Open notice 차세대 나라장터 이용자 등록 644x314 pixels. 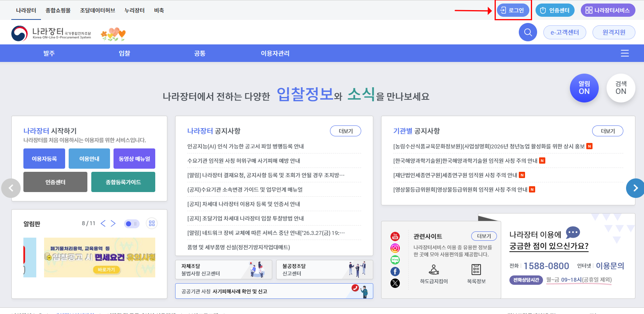[x=244, y=204]
